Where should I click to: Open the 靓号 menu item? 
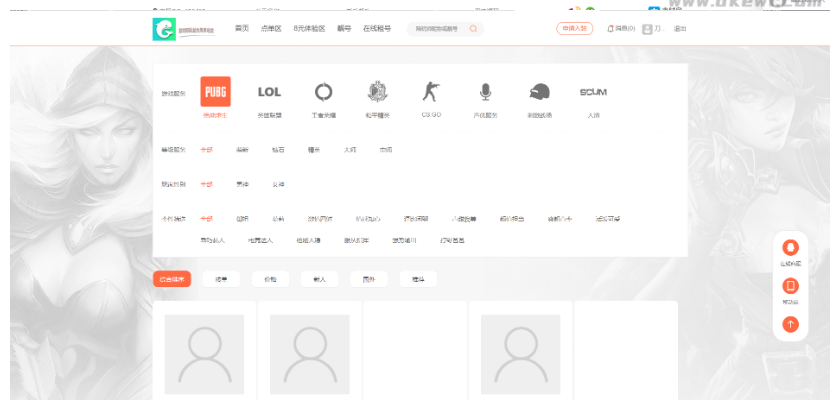[x=344, y=29]
